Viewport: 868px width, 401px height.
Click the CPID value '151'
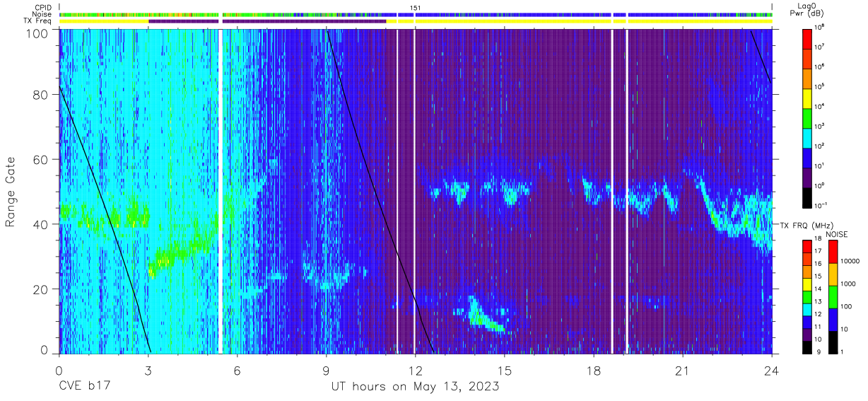click(x=416, y=7)
